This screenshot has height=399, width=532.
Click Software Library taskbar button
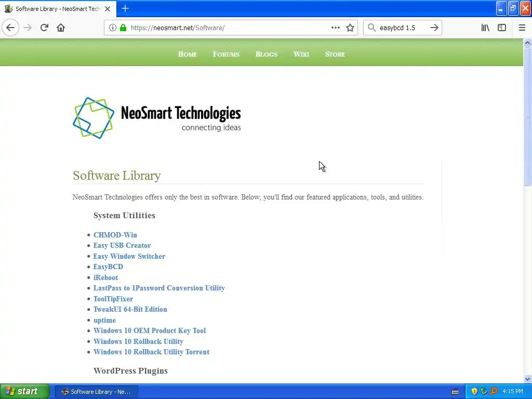97,392
